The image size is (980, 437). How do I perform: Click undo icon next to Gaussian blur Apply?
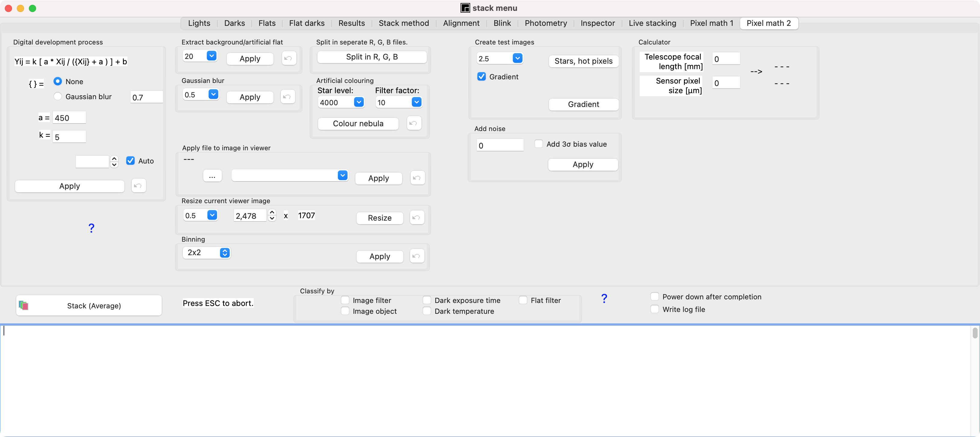click(x=288, y=96)
